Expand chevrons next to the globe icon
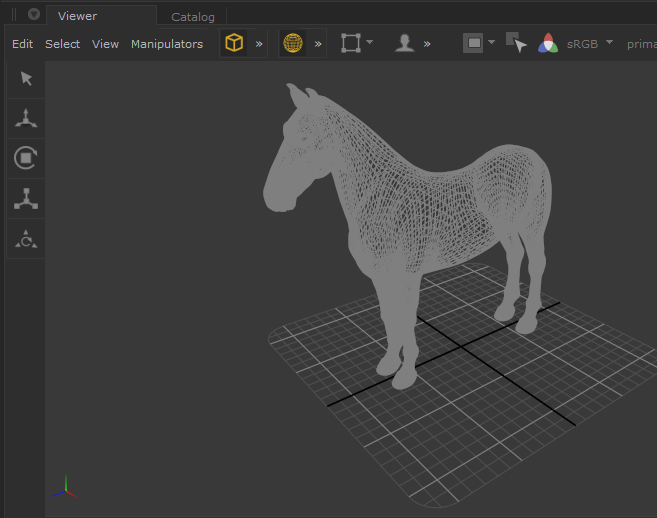The height and width of the screenshot is (518, 657). point(318,44)
